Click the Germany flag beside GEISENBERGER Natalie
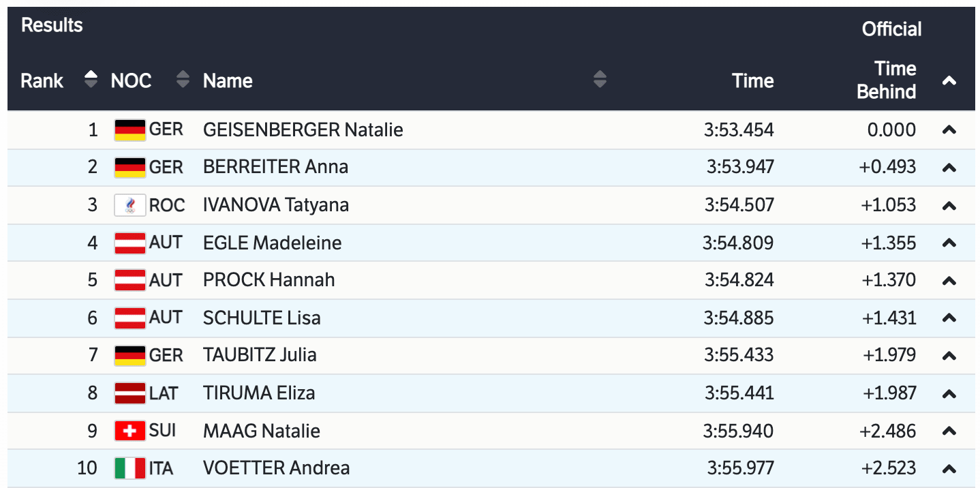This screenshot has height=488, width=980. click(129, 129)
